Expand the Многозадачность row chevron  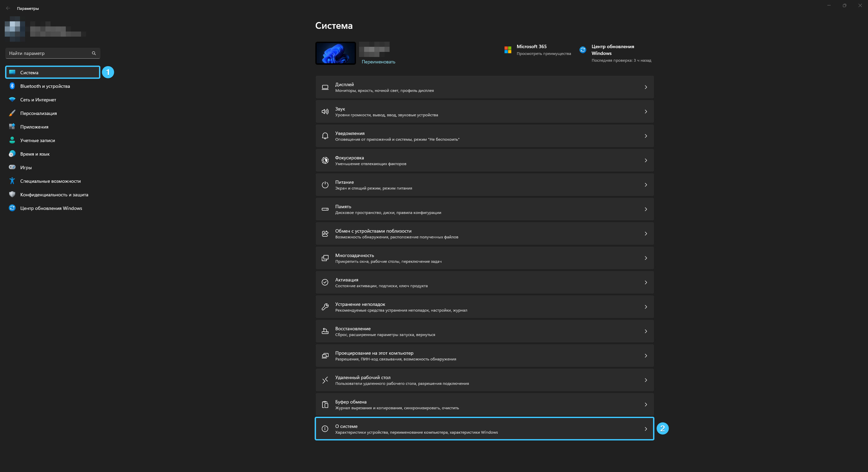pyautogui.click(x=646, y=258)
